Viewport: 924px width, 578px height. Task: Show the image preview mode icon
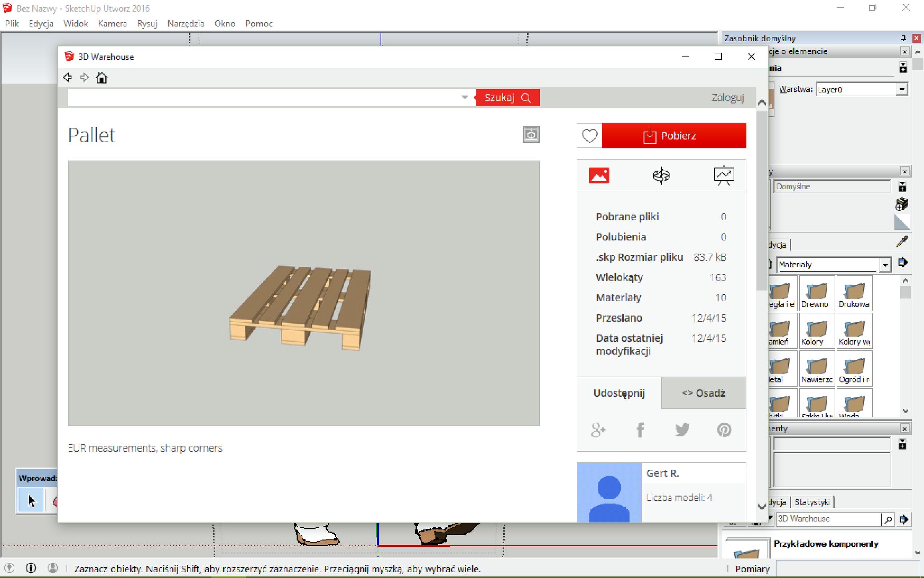(599, 176)
